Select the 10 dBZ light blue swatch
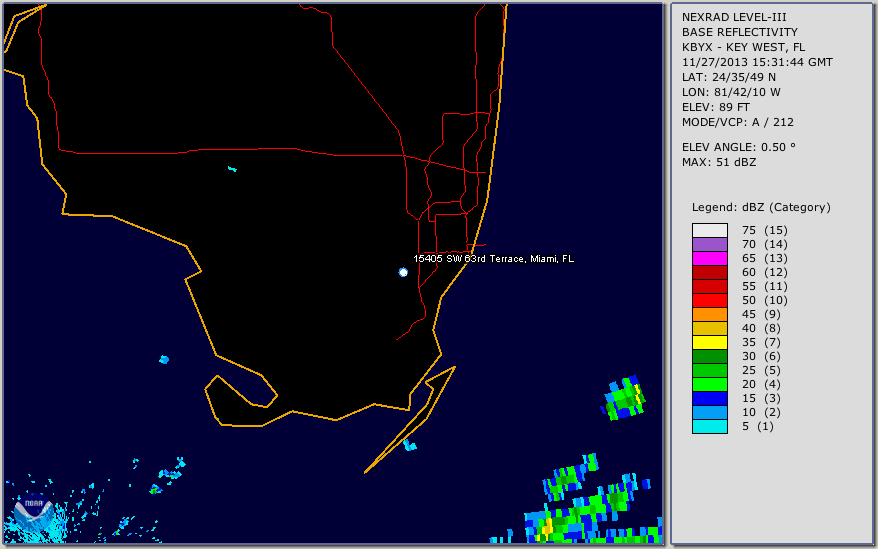878x549 pixels. (x=709, y=412)
